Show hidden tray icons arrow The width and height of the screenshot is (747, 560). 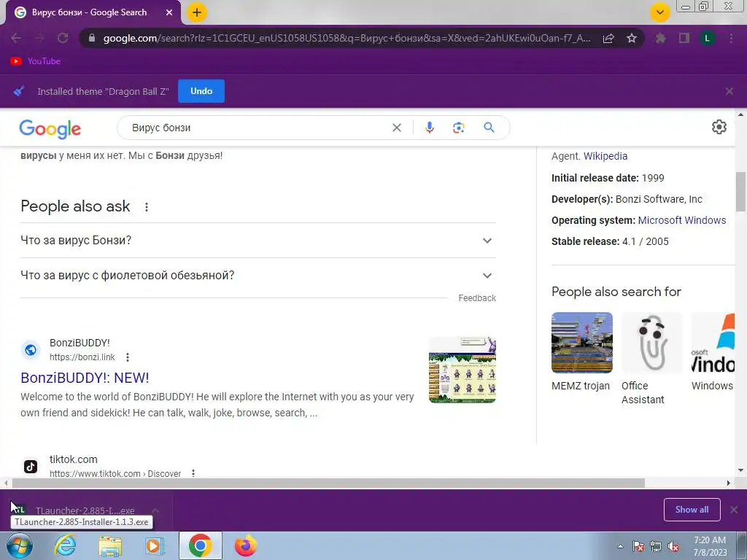coord(620,546)
